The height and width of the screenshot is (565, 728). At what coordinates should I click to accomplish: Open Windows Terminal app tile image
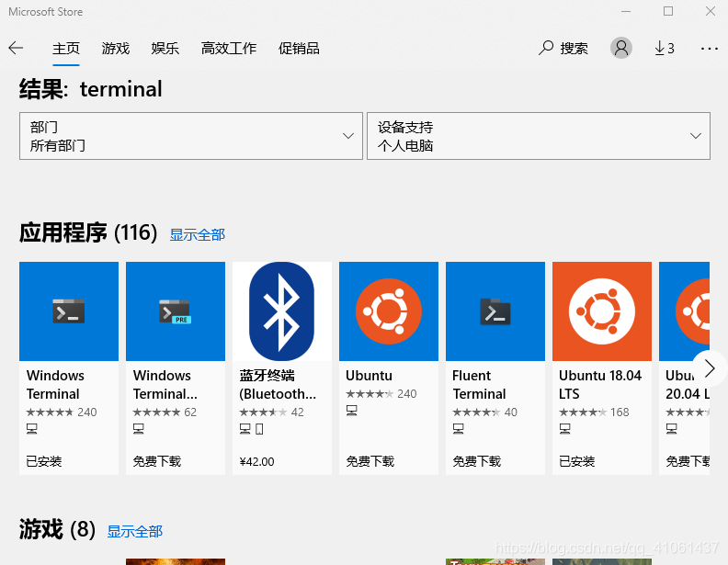pos(69,311)
